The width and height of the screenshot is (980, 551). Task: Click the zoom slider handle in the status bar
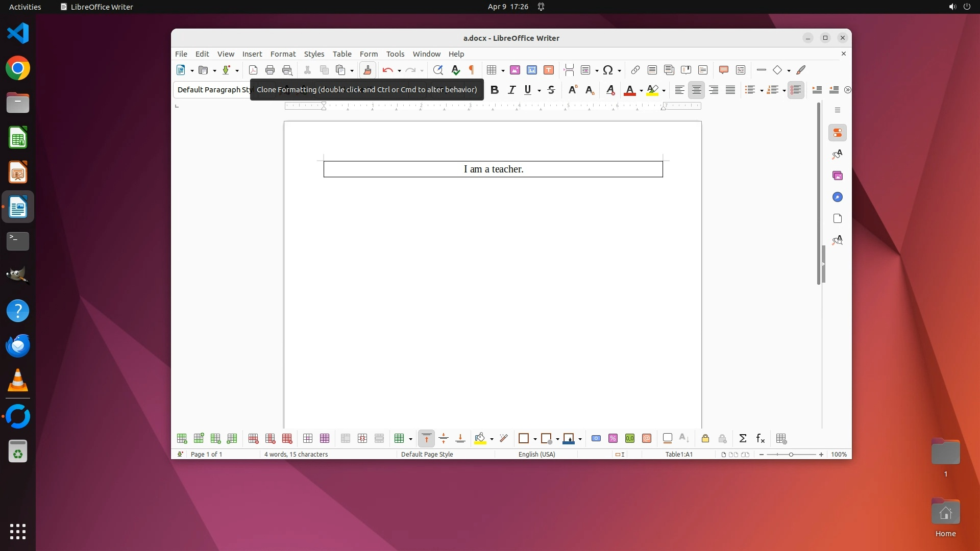(791, 454)
